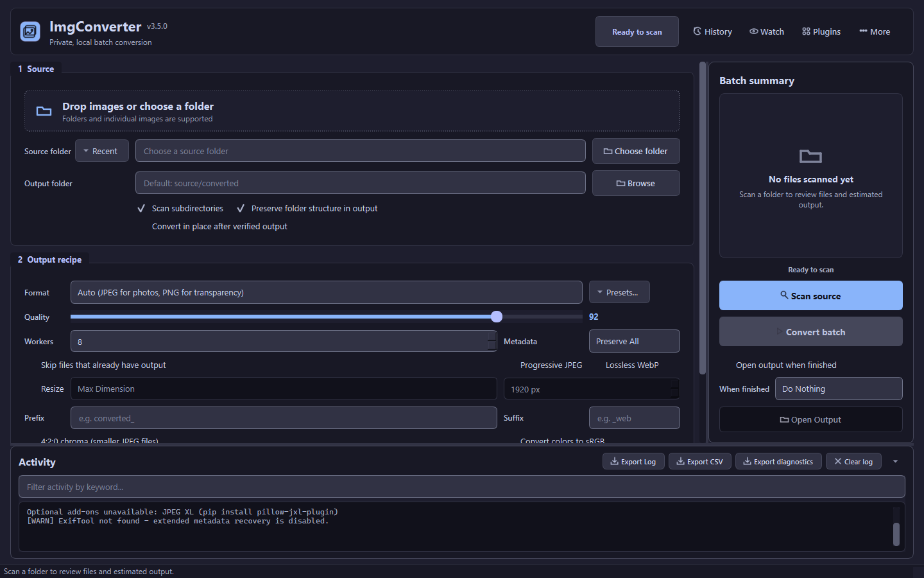This screenshot has height=578, width=924.
Task: Click the Convert batch button
Action: coord(810,331)
